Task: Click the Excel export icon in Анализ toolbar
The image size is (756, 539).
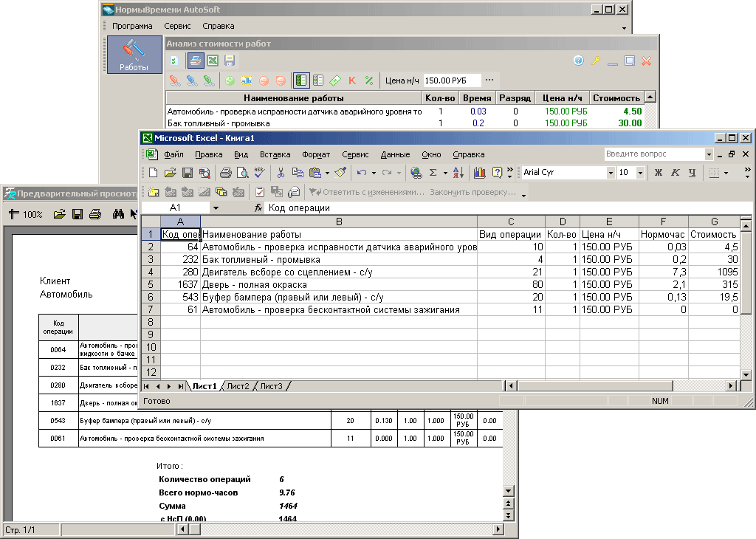Action: tap(212, 61)
